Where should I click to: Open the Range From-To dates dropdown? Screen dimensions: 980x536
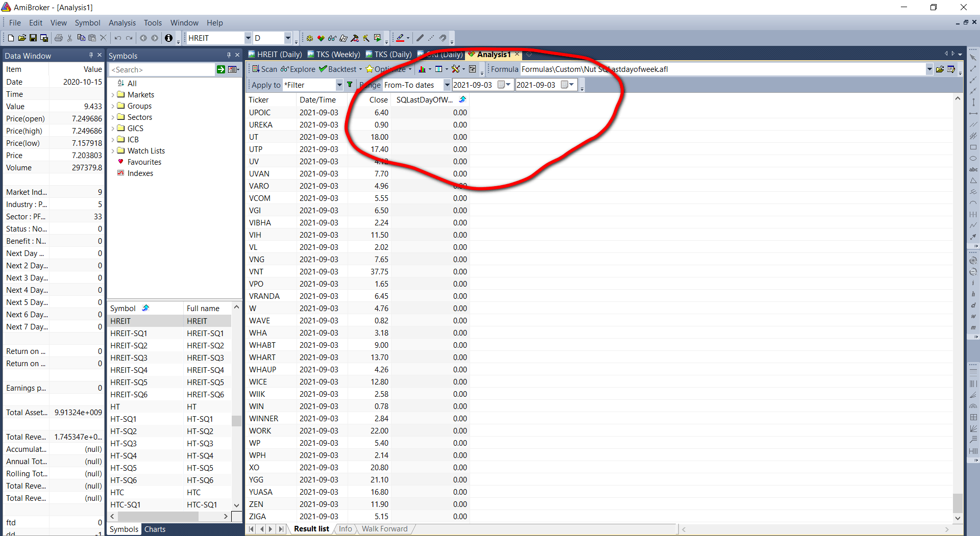click(x=447, y=85)
